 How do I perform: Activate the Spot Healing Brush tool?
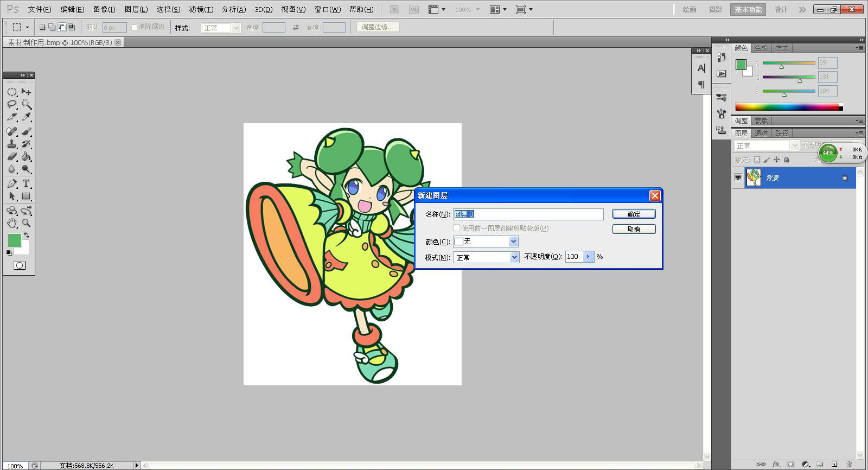point(12,131)
